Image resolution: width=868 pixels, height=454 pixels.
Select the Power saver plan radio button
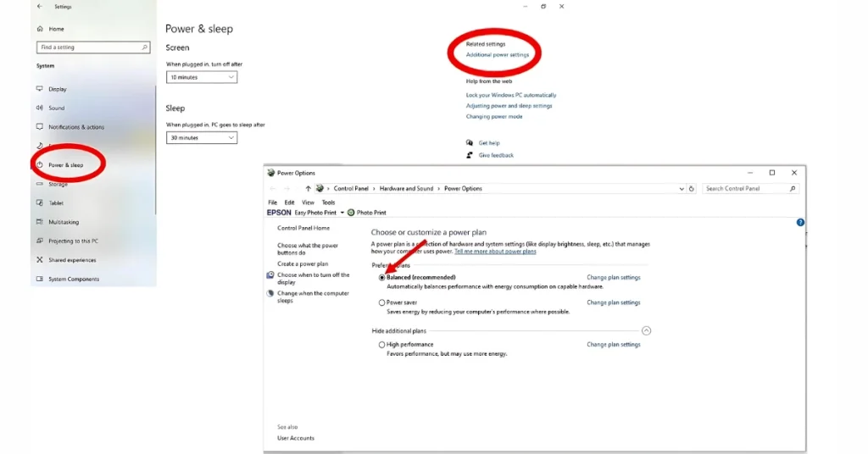[382, 302]
